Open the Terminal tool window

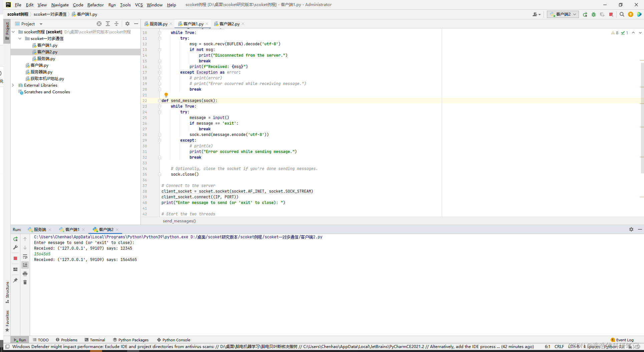point(95,340)
